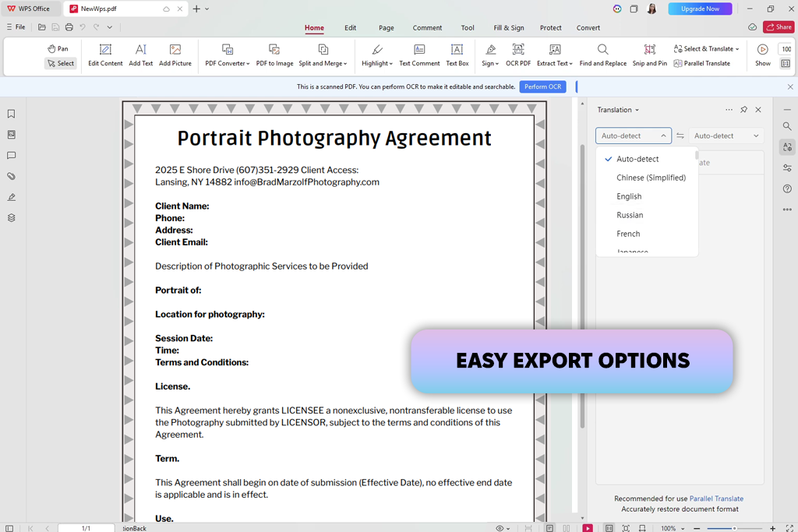
Task: Pin the Translation panel
Action: pyautogui.click(x=743, y=110)
